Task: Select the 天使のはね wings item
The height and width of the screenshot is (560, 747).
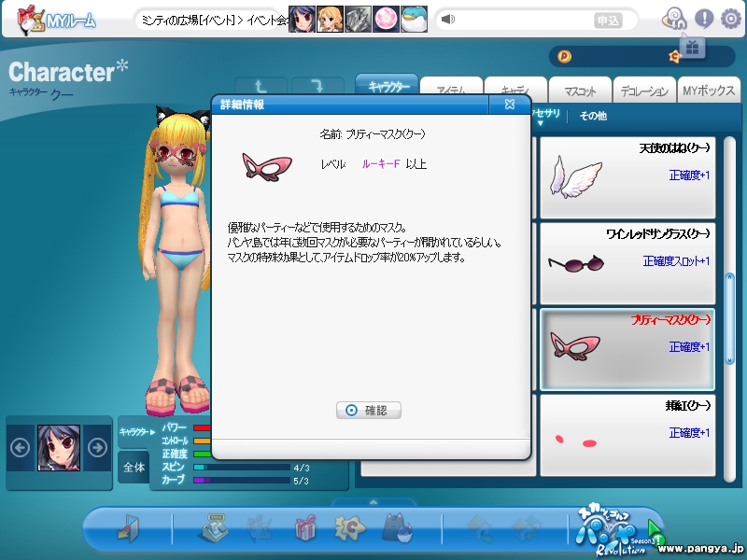Action: (x=627, y=176)
